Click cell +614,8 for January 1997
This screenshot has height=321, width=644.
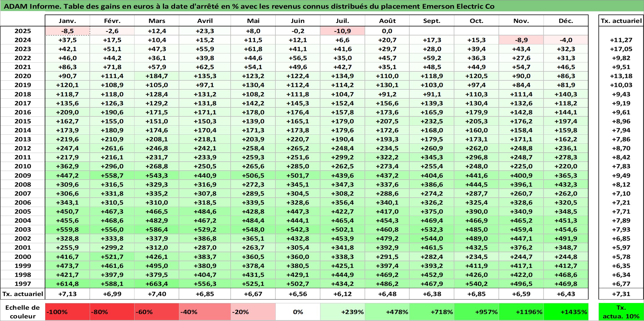67,284
